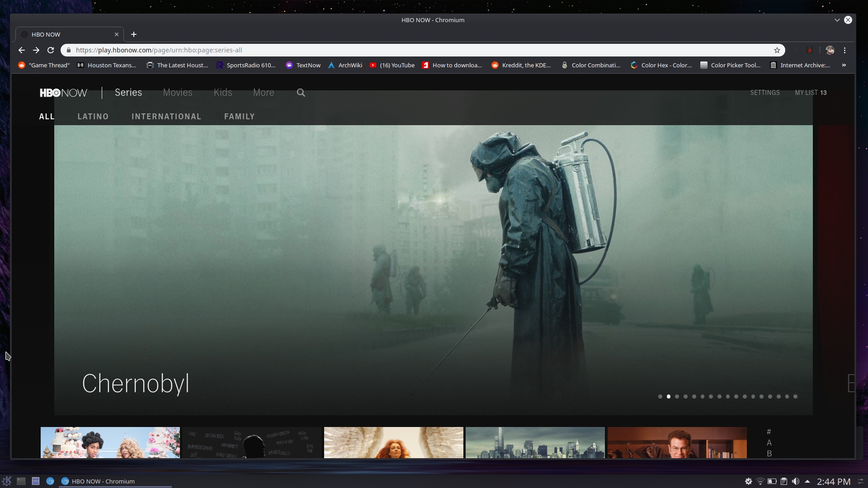Select the highlighted white carousel dot
Viewport: 868px width, 488px height.
(669, 397)
